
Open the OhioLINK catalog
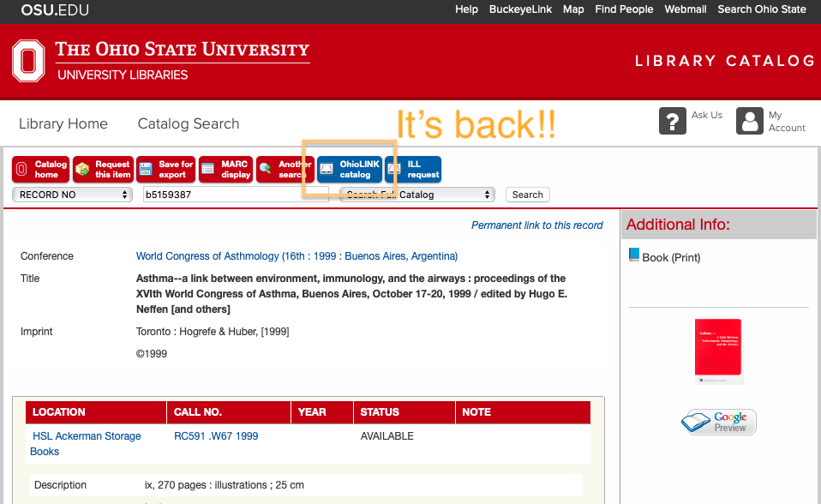[349, 169]
